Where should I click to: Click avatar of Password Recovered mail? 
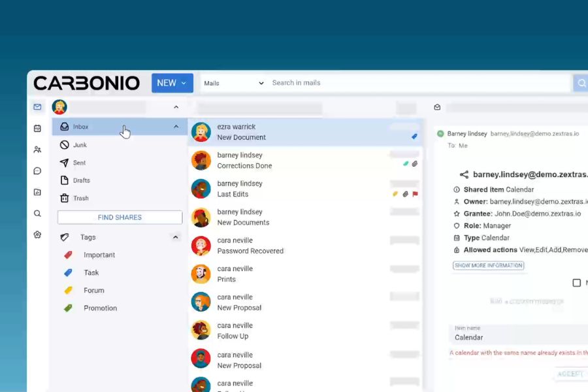click(x=201, y=246)
